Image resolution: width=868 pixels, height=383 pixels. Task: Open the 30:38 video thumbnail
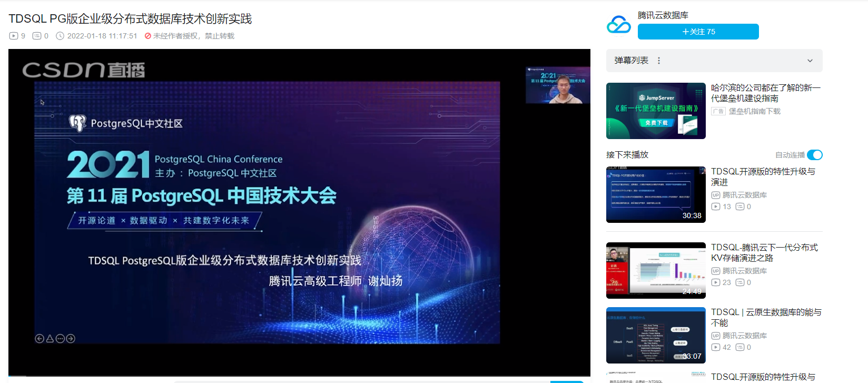656,194
